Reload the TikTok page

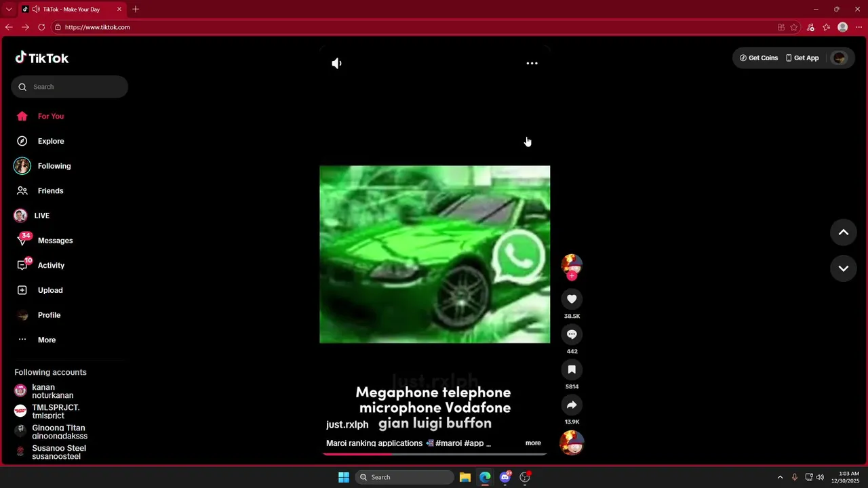(41, 27)
